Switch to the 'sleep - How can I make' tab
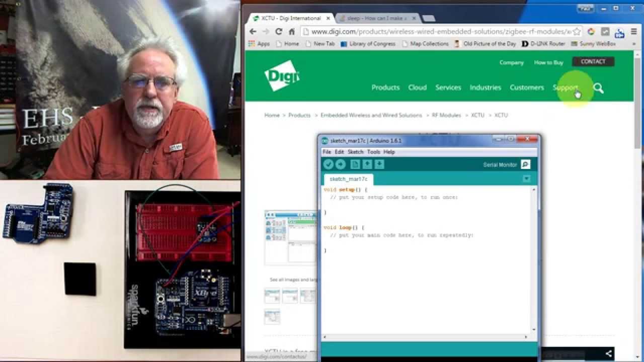 coord(378,18)
